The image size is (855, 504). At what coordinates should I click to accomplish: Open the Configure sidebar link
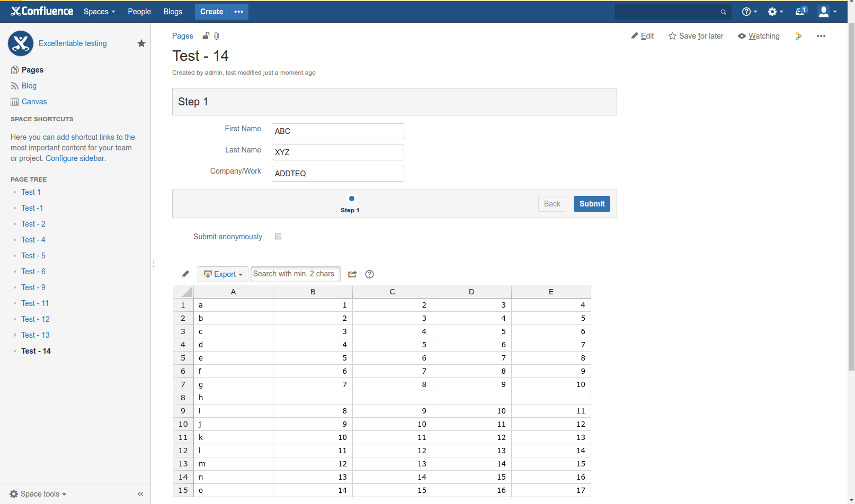tap(74, 158)
